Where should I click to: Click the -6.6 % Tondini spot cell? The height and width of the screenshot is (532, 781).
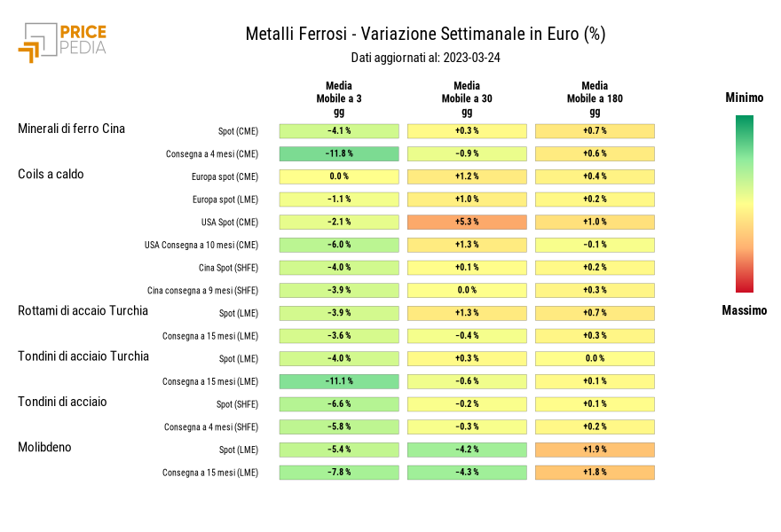pos(339,404)
